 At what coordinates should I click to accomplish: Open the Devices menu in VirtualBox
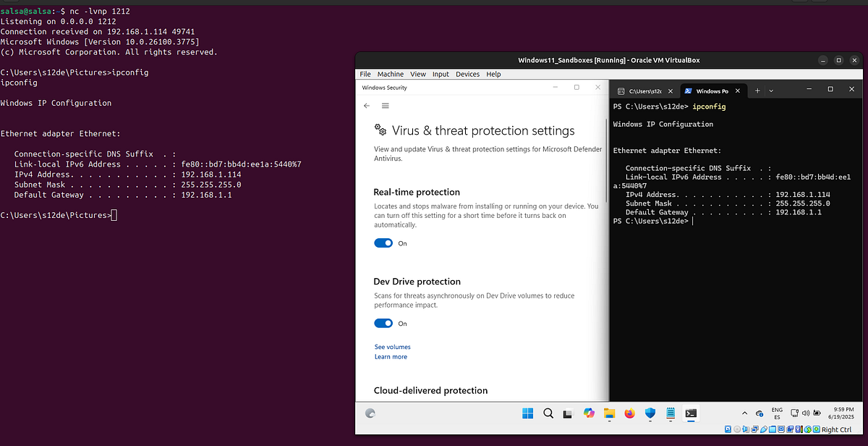coord(467,73)
